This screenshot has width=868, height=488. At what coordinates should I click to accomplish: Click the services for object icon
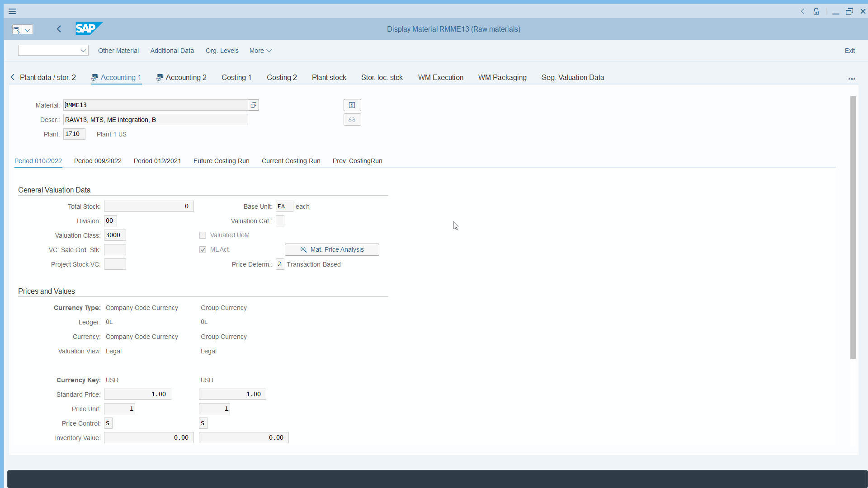pos(16,29)
